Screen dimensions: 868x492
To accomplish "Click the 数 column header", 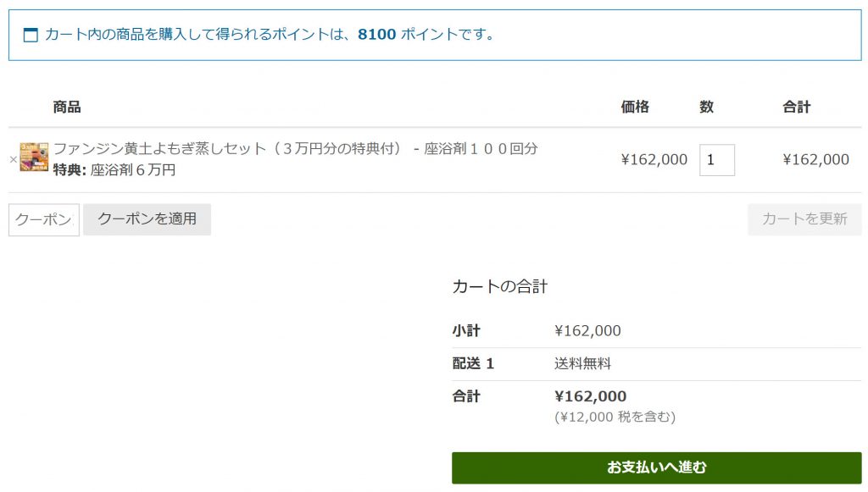I will click(x=706, y=107).
